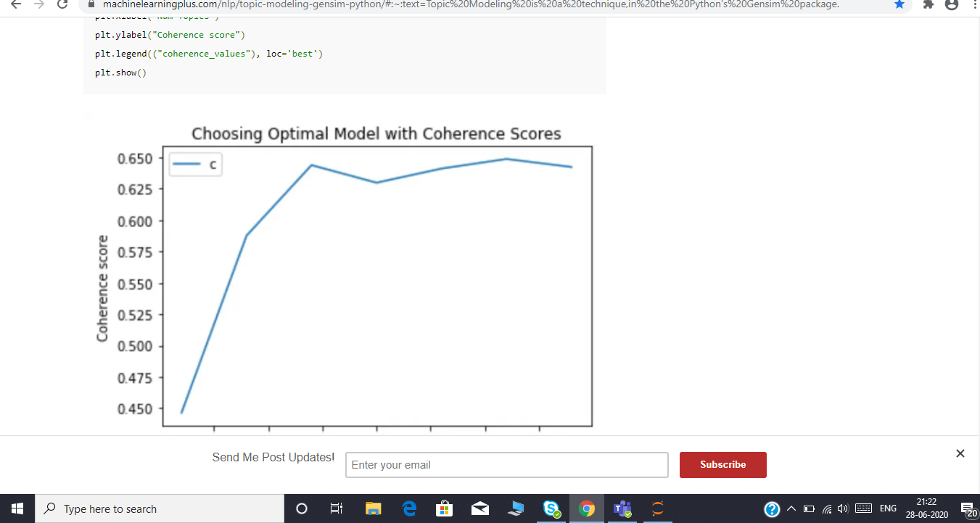Open the browser extensions puzzle icon
The width and height of the screenshot is (980, 523).
pos(928,5)
